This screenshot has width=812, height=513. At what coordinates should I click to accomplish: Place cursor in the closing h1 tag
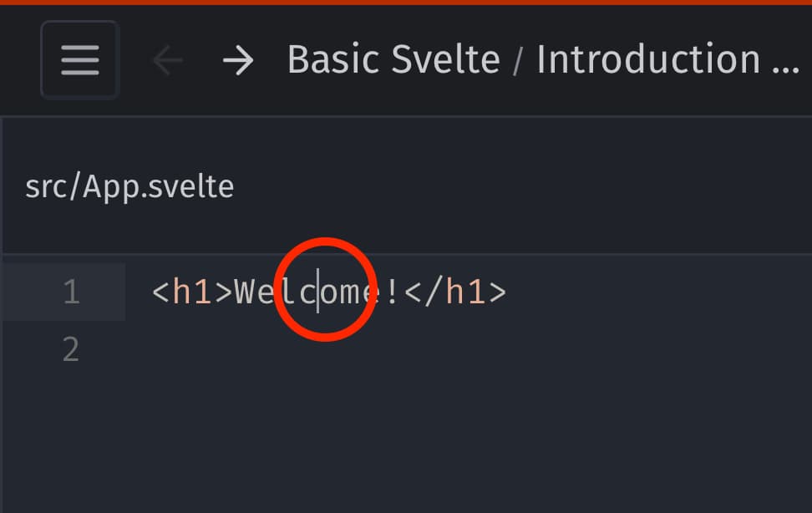(455, 292)
